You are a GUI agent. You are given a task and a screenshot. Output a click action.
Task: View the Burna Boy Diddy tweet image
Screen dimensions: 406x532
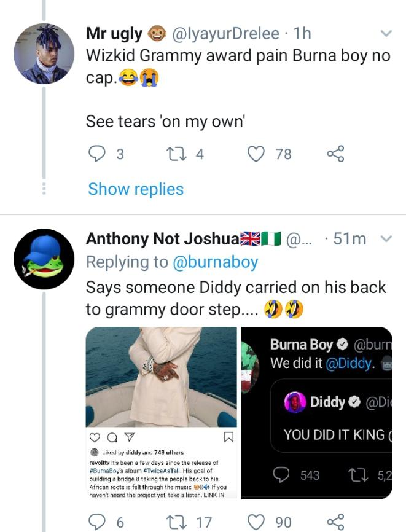pyautogui.click(x=317, y=412)
